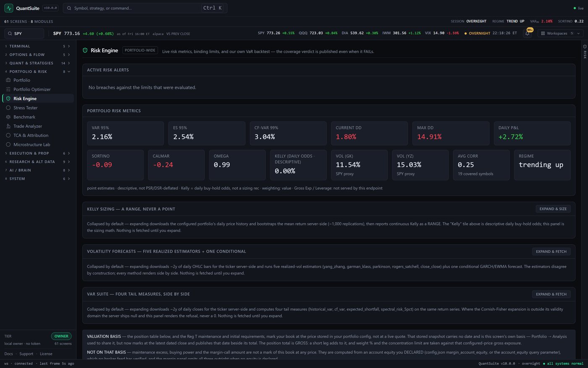Click the SORTINO card value -0.09
Screen dimensions: 588x368
point(102,165)
